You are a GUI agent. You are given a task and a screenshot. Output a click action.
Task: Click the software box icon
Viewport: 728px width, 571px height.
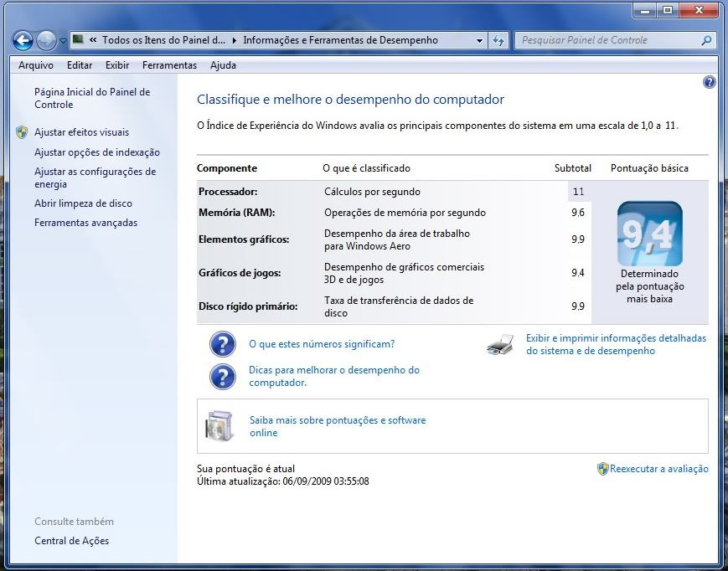pyautogui.click(x=219, y=426)
